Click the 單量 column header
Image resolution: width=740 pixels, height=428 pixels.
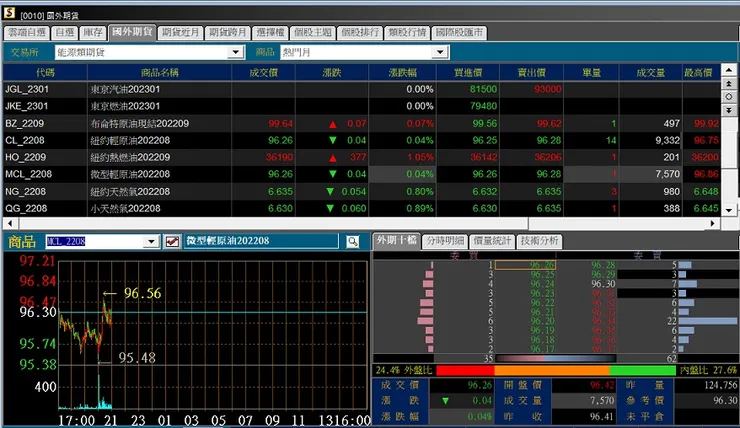tap(591, 72)
